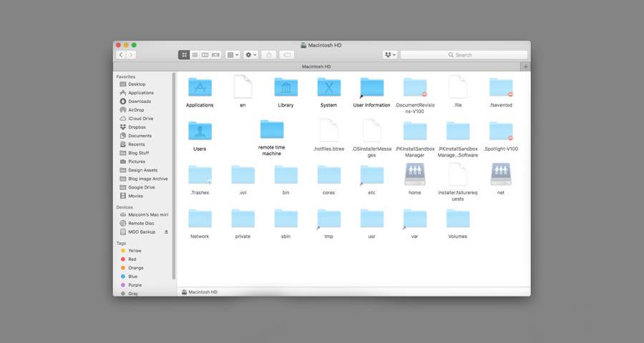Select the installer.failurerequests file
This screenshot has height=343, width=644.
pyautogui.click(x=458, y=174)
